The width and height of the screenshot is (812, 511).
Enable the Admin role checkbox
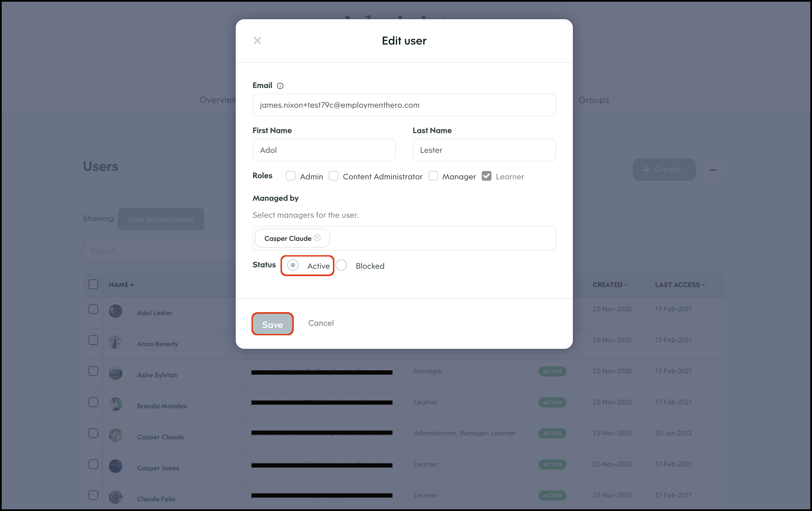click(290, 176)
